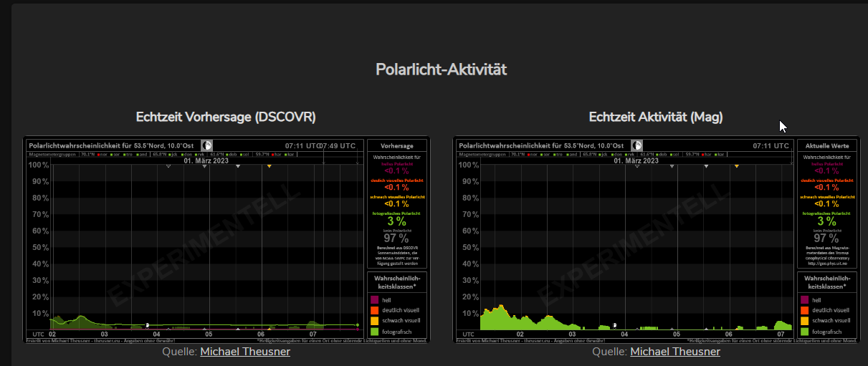Open the Michael Theusner link below the Mag chart
This screenshot has height=366, width=868.
pos(675,352)
